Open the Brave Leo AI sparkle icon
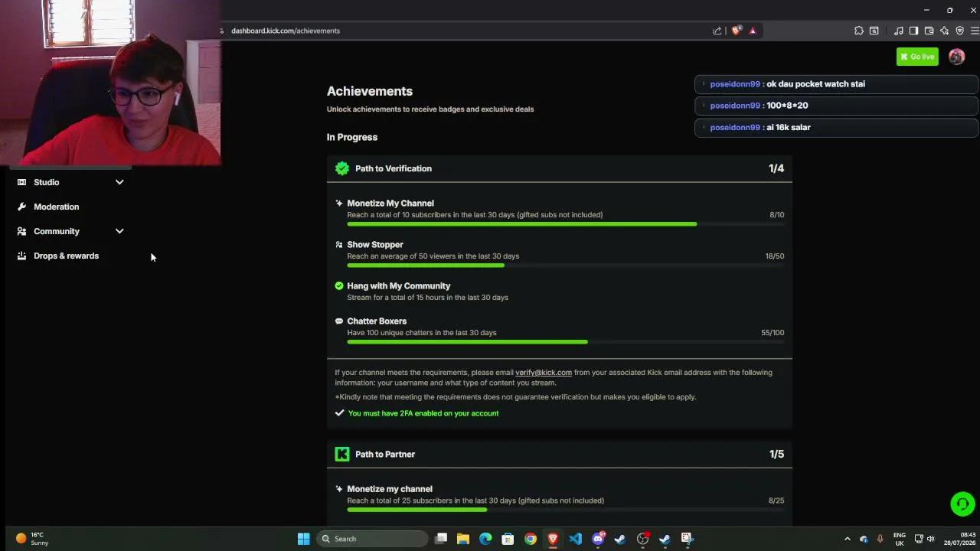The image size is (980, 551). [944, 31]
